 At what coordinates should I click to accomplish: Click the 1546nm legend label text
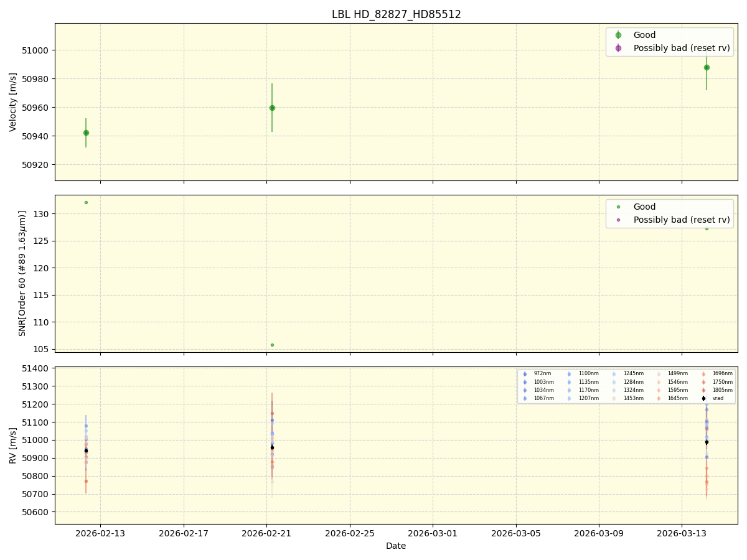[677, 381]
